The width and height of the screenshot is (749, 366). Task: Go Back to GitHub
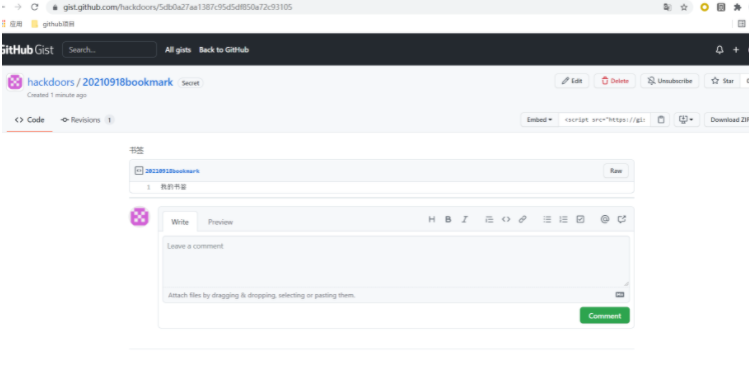pyautogui.click(x=224, y=50)
